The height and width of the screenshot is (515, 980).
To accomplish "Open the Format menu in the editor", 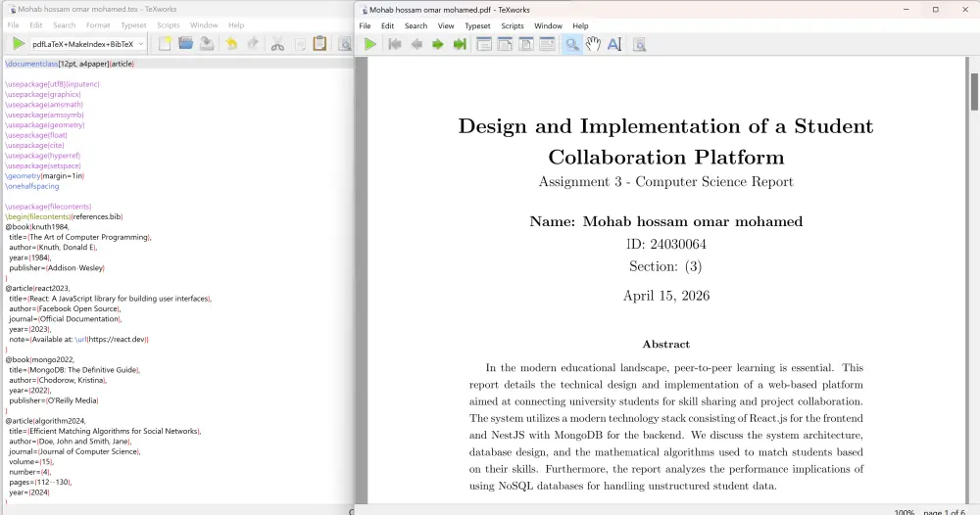I will [98, 25].
